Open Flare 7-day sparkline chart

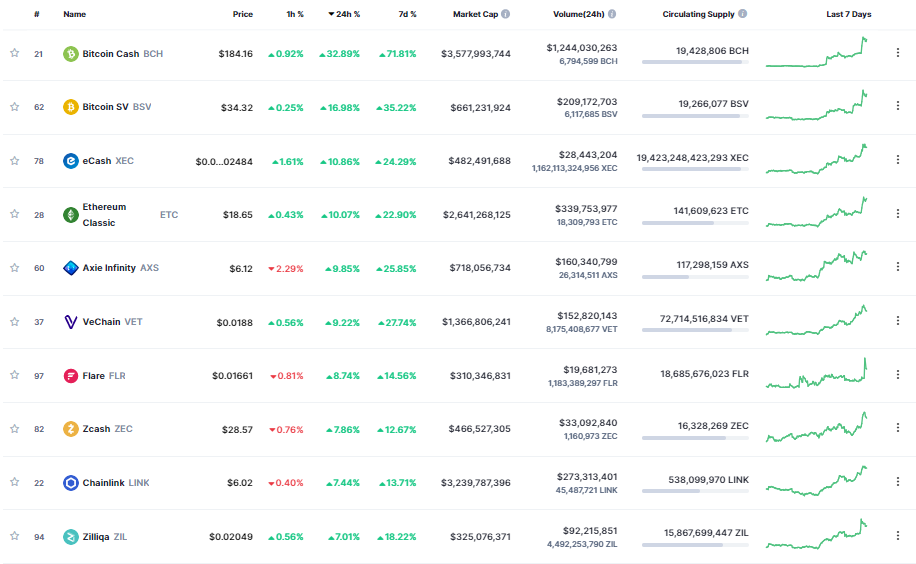point(817,374)
